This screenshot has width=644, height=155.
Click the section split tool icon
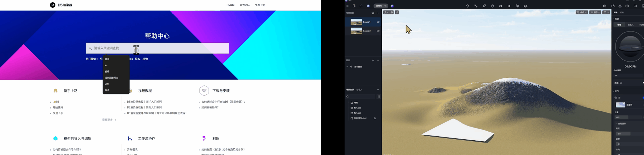509,6
